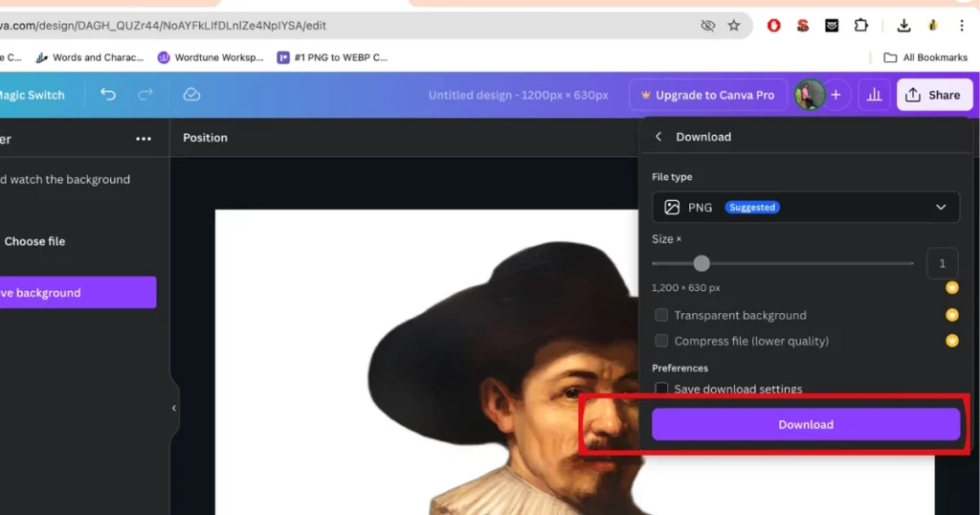Click the purple Download button
The width and height of the screenshot is (980, 515).
click(806, 424)
